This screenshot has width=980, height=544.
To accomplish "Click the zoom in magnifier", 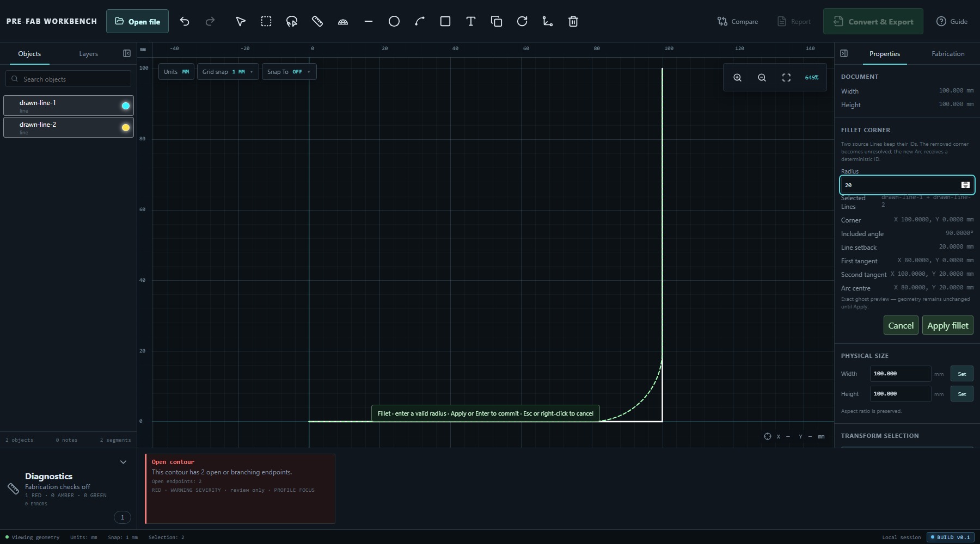I will (x=737, y=78).
